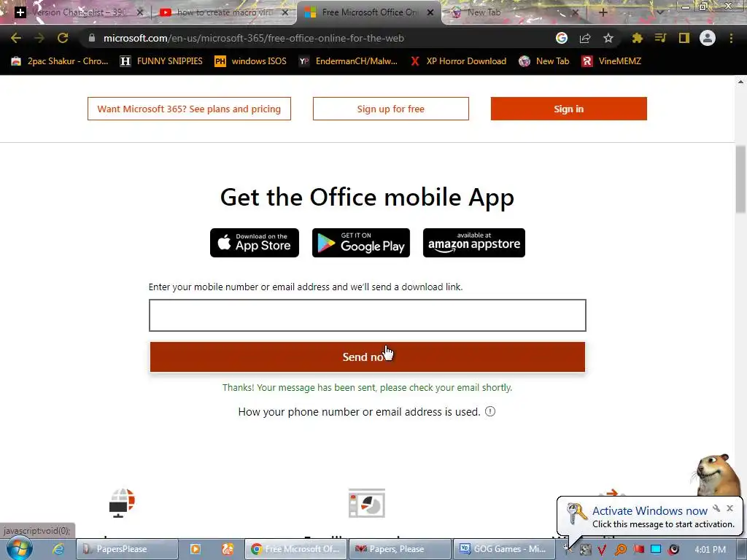Go back using the browser back arrow
The height and width of the screenshot is (560, 747).
pos(16,38)
